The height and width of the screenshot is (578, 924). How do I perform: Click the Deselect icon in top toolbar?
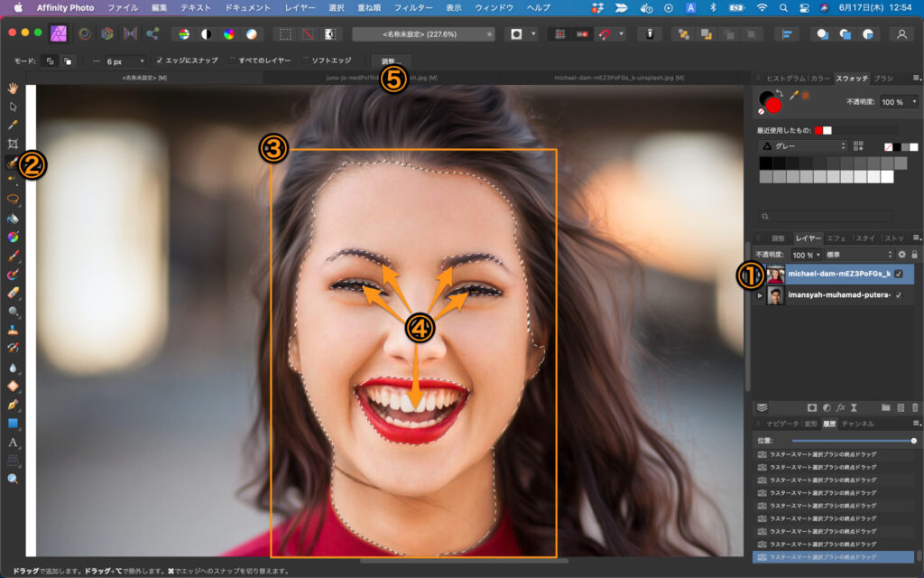(x=308, y=33)
